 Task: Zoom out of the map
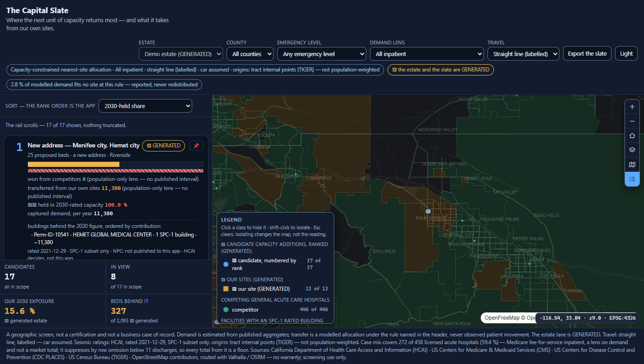pyautogui.click(x=632, y=121)
